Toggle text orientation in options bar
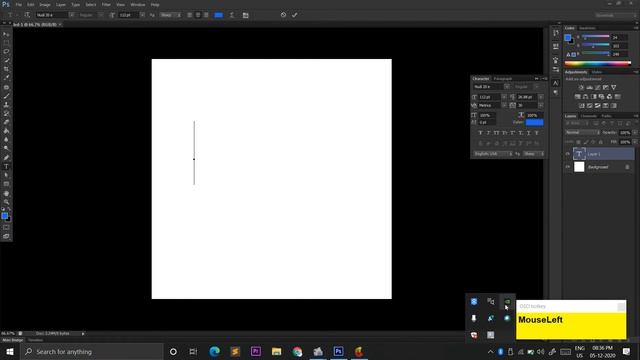The image size is (640, 360). [27, 15]
